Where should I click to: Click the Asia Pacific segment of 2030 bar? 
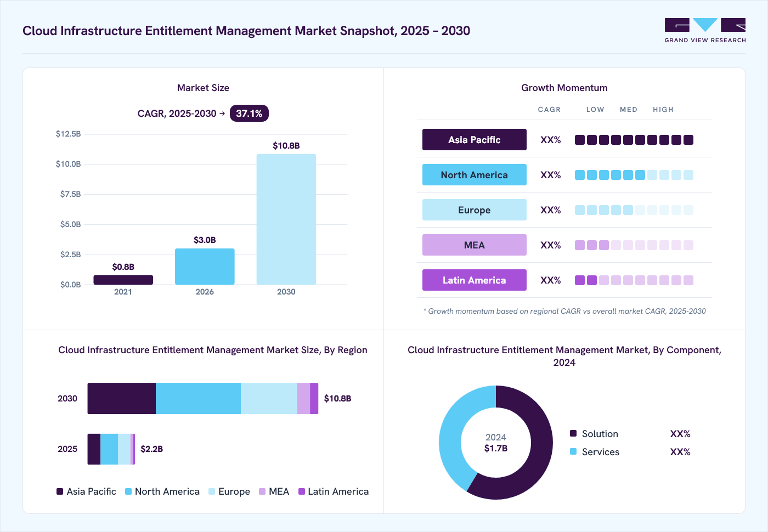122,398
